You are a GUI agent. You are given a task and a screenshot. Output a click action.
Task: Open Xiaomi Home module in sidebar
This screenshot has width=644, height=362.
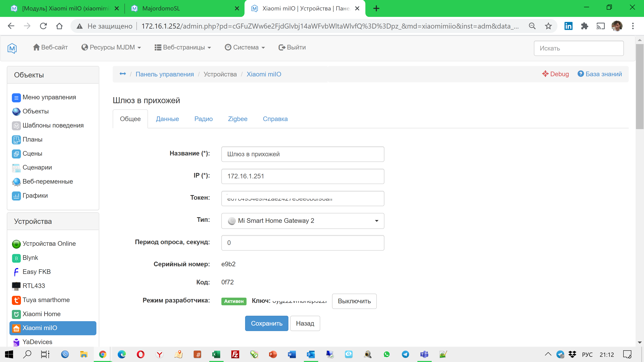point(41,314)
